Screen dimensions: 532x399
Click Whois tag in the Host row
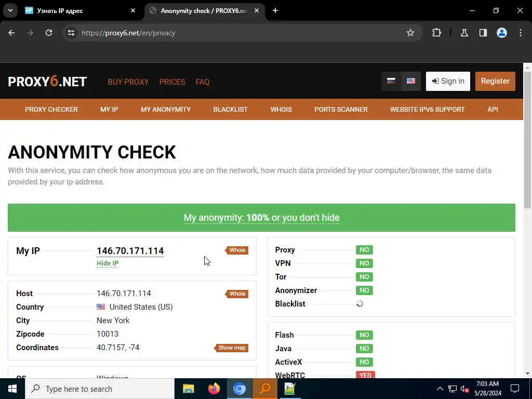237,294
